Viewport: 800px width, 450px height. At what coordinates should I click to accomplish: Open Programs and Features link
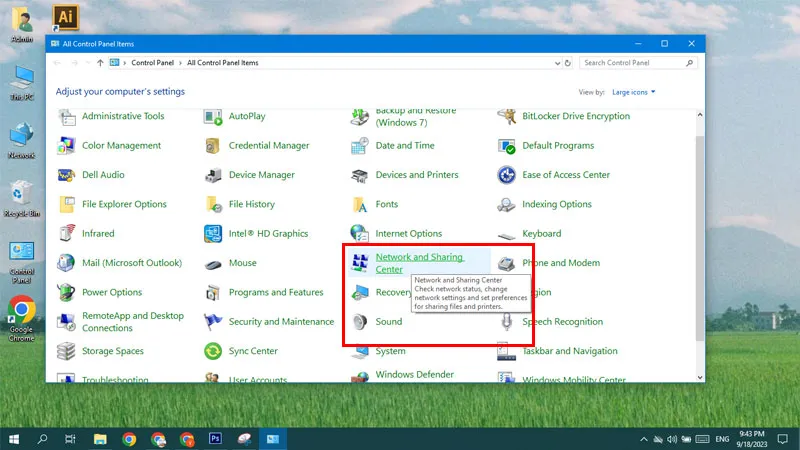pos(275,293)
